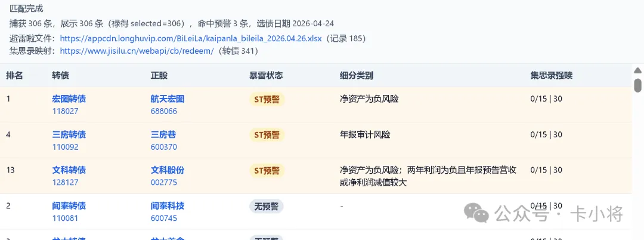Open the 航天宏图 stock link
Image resolution: width=644 pixels, height=240 pixels.
(168, 99)
